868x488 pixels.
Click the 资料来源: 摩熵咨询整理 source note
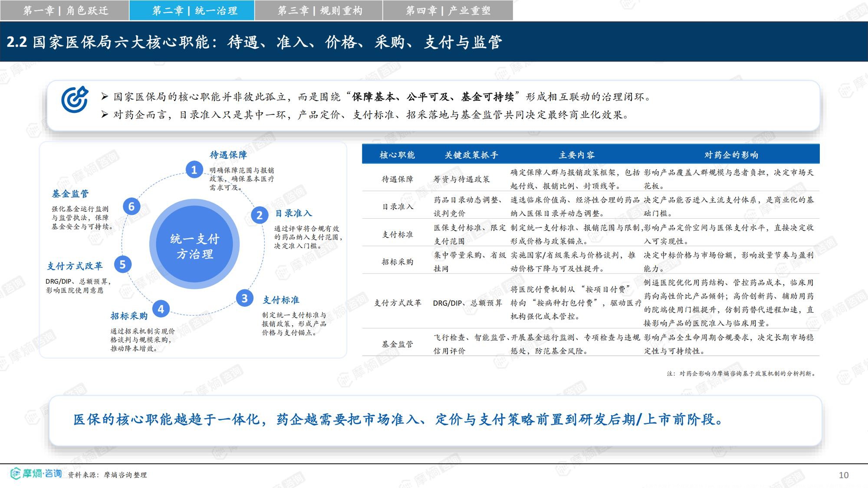(x=107, y=475)
